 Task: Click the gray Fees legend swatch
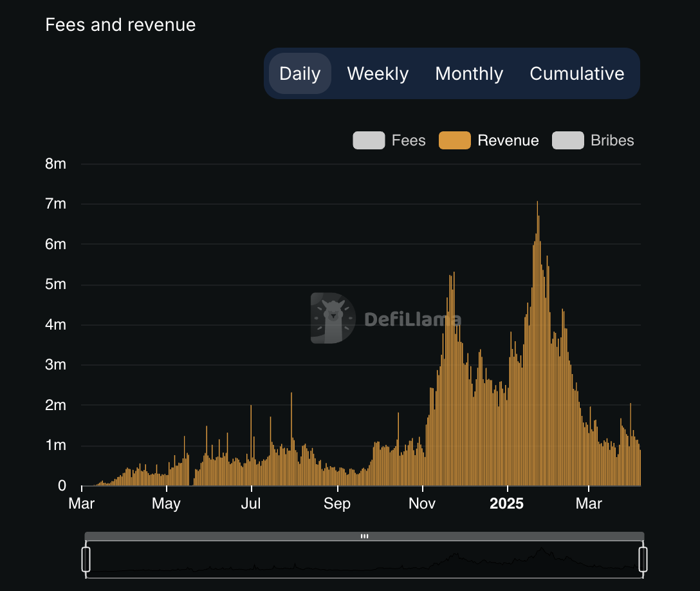pos(368,140)
